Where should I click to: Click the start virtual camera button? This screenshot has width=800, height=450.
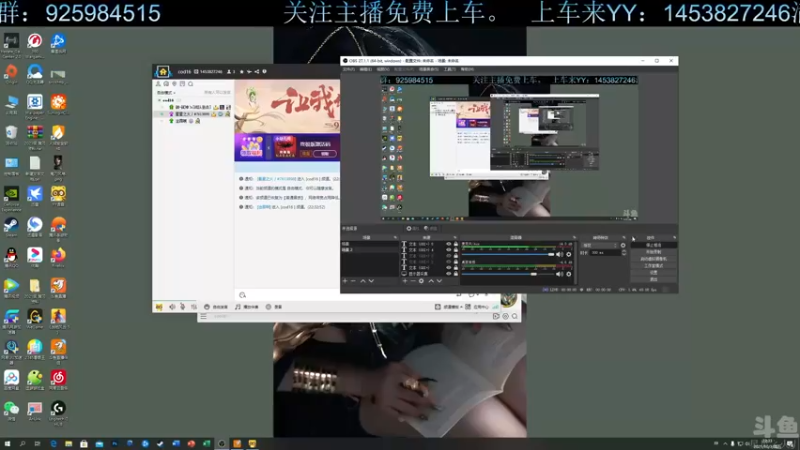click(x=654, y=259)
